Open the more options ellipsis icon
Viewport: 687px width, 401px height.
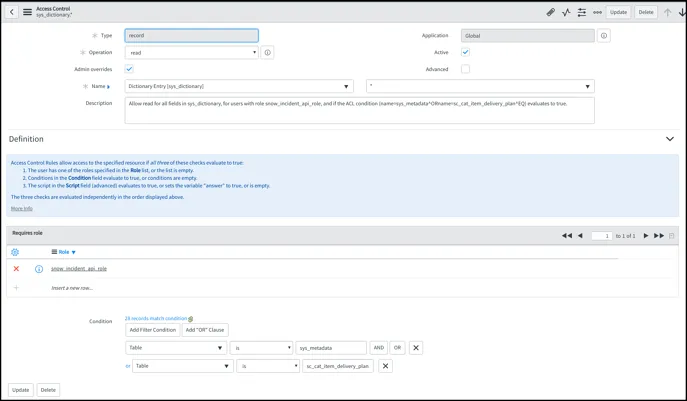point(597,12)
